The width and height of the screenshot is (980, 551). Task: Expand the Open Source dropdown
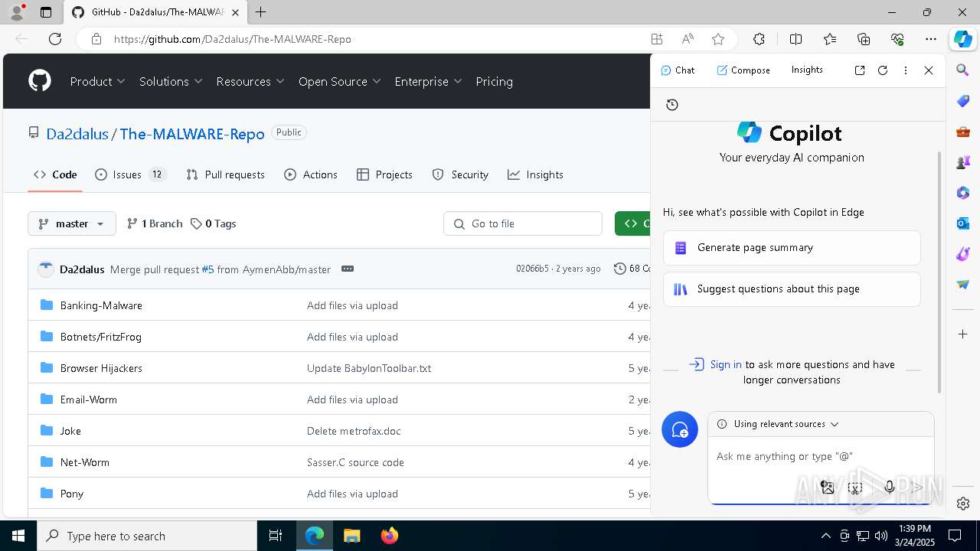pos(340,81)
